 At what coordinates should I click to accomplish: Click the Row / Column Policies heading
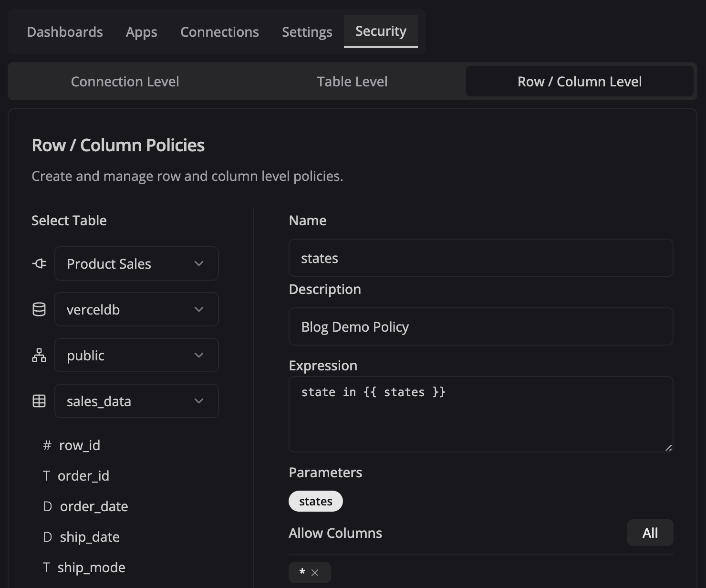tap(118, 145)
